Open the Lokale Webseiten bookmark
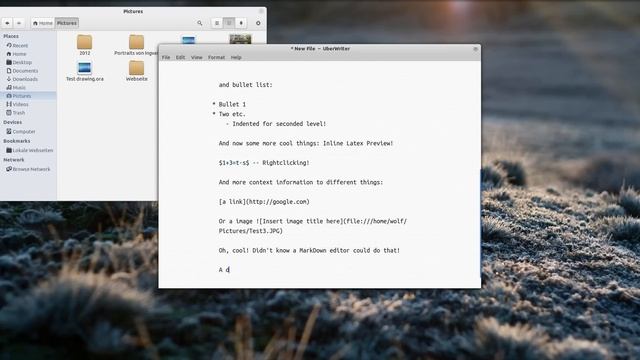This screenshot has height=360, width=640. point(30,150)
